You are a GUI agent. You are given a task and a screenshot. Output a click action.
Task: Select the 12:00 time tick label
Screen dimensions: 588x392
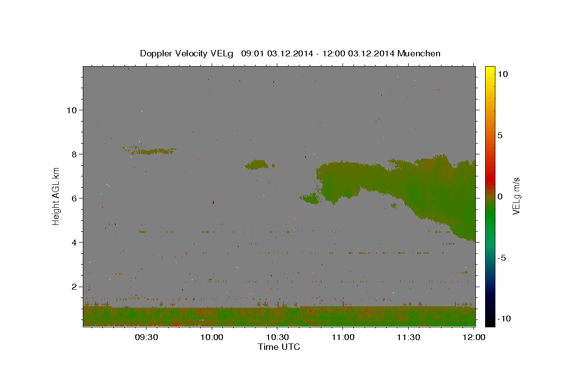coord(474,337)
